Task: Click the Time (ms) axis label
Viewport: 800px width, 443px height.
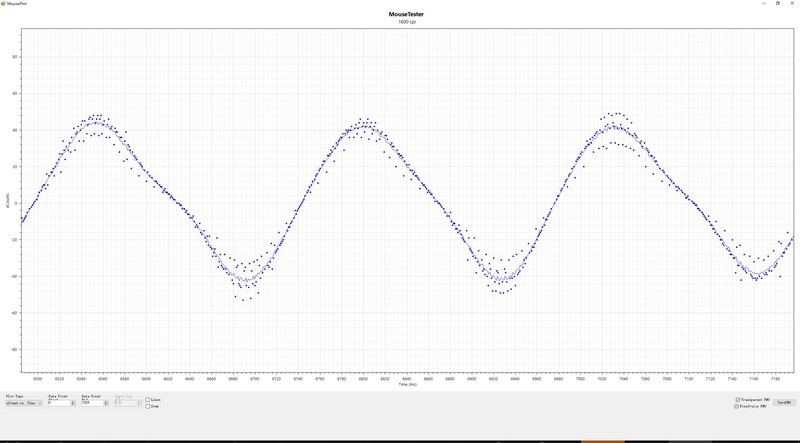Action: point(408,384)
